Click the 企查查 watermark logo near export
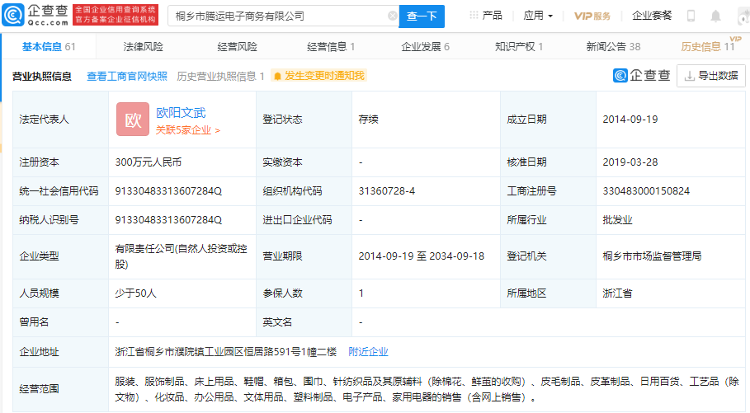This screenshot has width=750, height=413. point(641,75)
